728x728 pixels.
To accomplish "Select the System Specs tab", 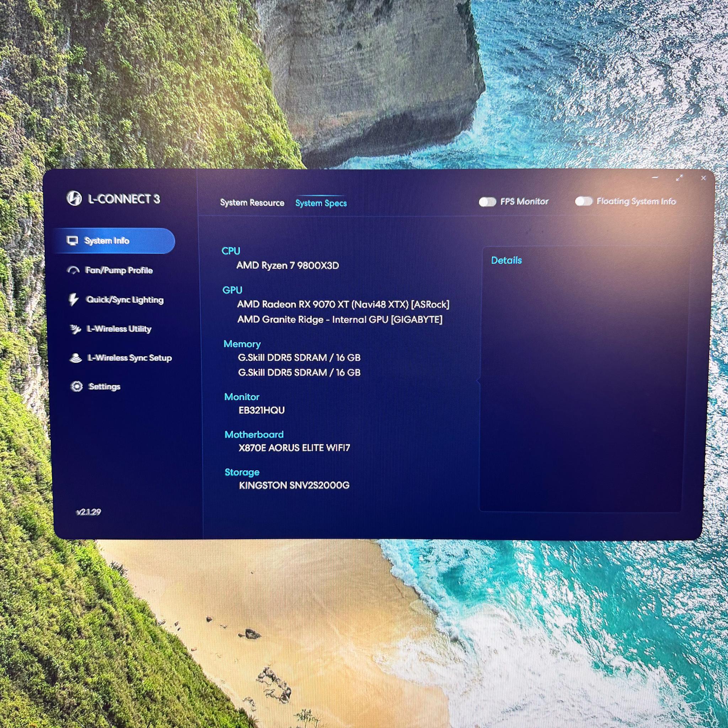I will point(321,203).
